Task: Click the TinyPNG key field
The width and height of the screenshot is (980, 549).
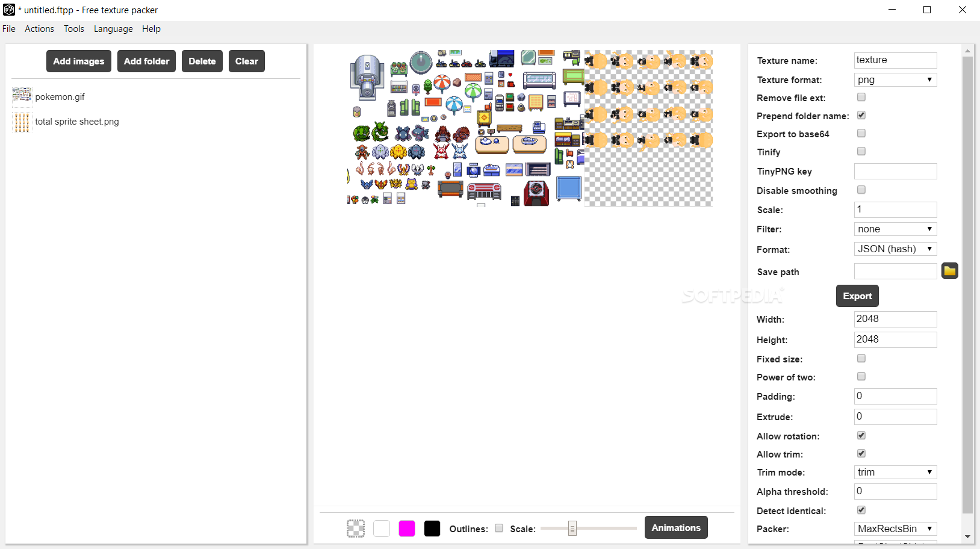Action: point(896,171)
